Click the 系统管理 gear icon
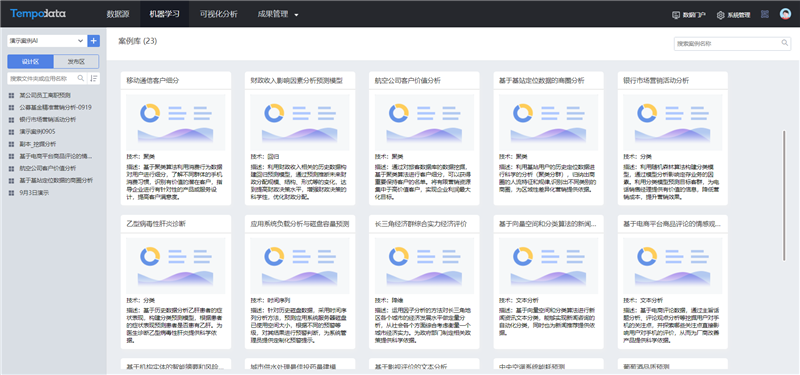This screenshot has width=800, height=375. tap(720, 15)
